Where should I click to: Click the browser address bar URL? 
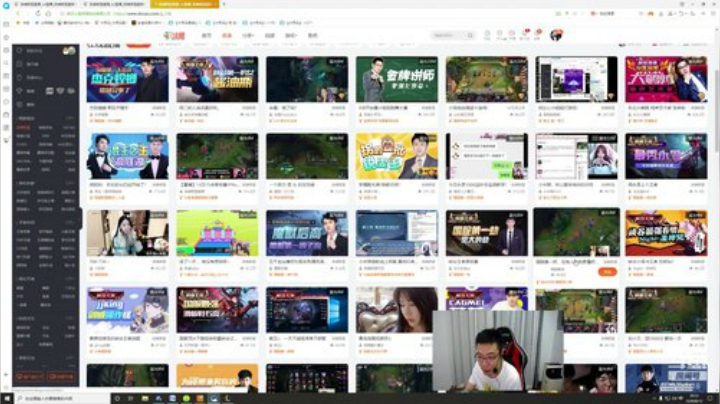[119, 14]
